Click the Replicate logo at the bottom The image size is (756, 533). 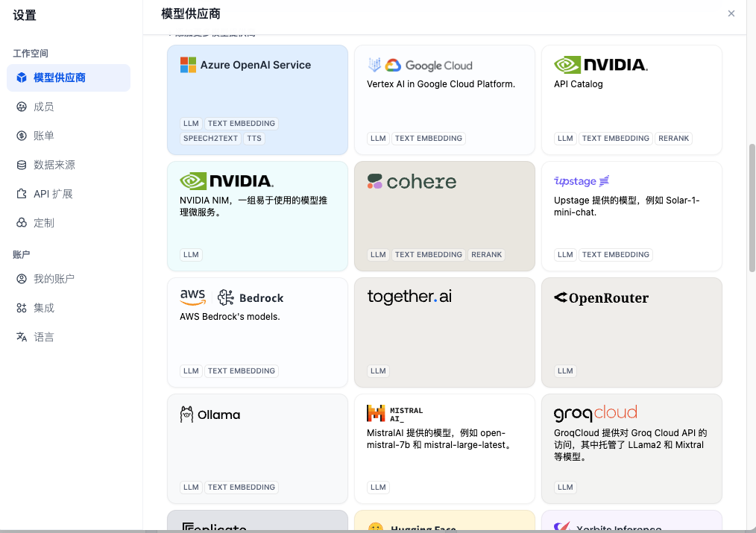(x=215, y=528)
